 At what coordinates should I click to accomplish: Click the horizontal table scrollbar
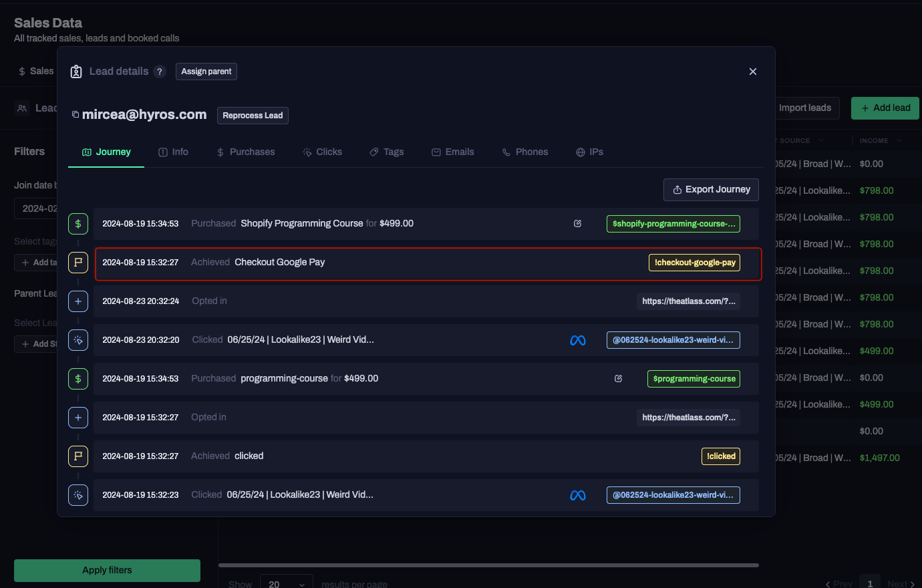click(488, 565)
